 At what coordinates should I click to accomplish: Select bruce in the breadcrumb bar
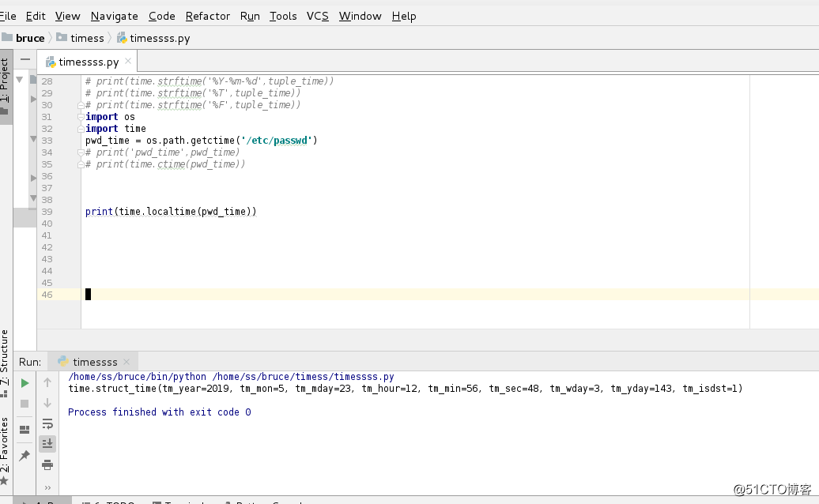tap(30, 38)
